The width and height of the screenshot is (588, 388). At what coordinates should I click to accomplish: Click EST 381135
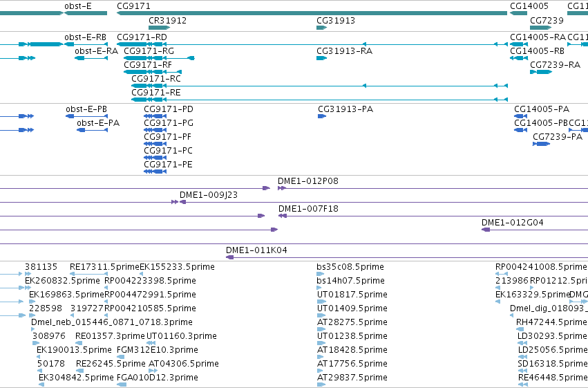coord(28,274)
